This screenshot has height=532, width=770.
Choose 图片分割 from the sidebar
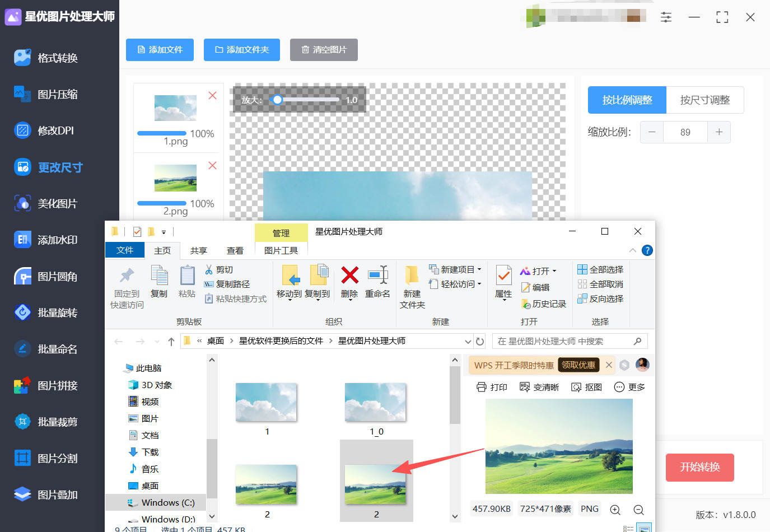(47, 458)
